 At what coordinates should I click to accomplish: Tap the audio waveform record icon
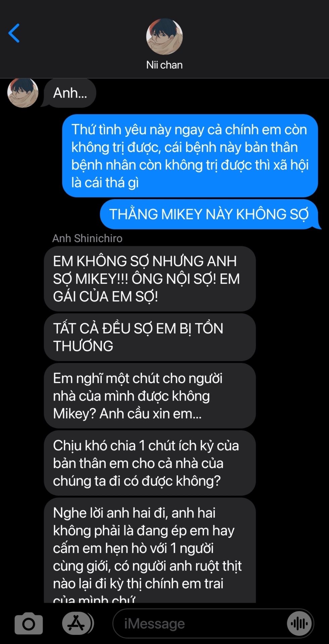(x=299, y=624)
